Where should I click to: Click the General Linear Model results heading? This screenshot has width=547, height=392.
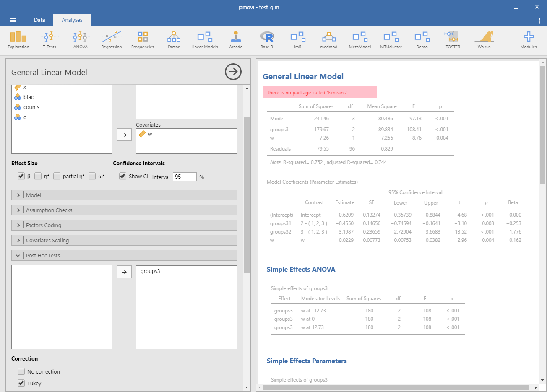click(x=303, y=76)
